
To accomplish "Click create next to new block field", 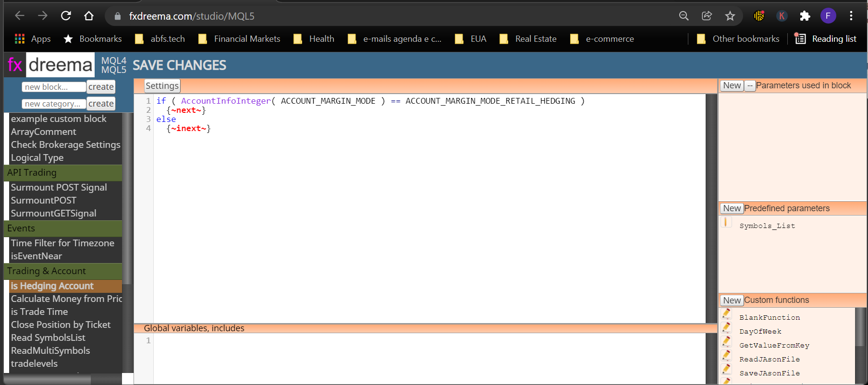I will pos(101,87).
